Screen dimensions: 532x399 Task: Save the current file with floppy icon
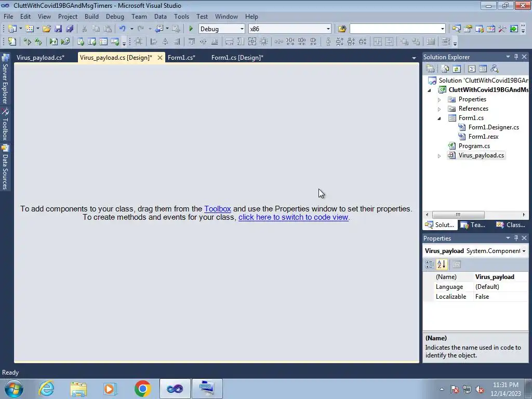58,29
